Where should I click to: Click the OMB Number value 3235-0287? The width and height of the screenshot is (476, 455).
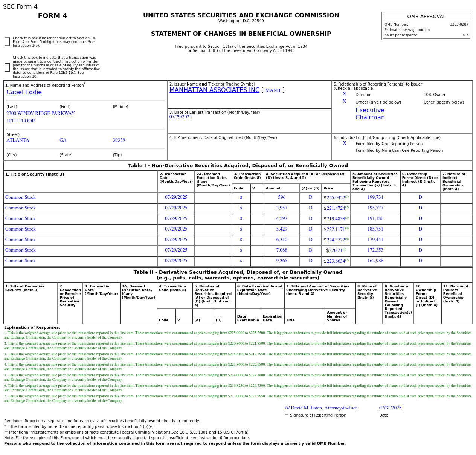point(459,24)
